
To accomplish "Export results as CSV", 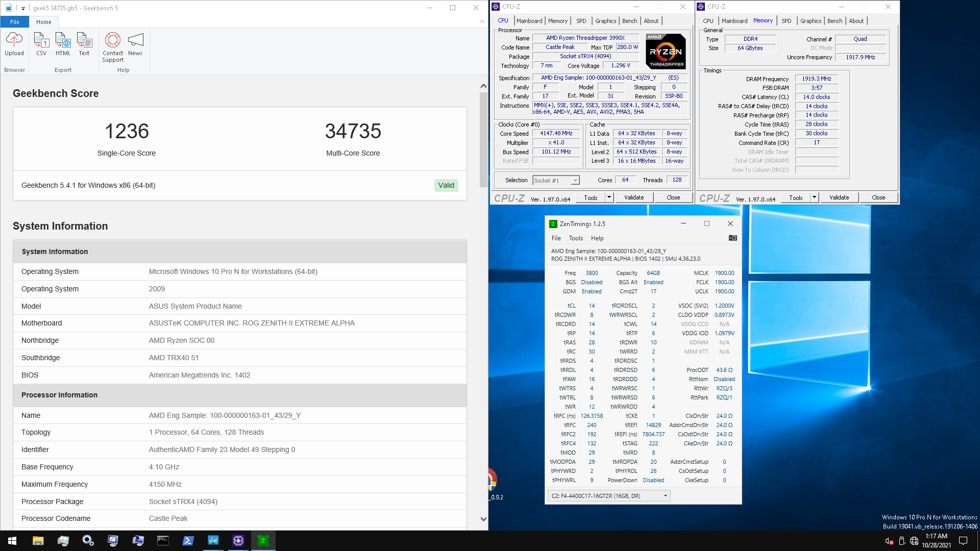I will coord(41,44).
